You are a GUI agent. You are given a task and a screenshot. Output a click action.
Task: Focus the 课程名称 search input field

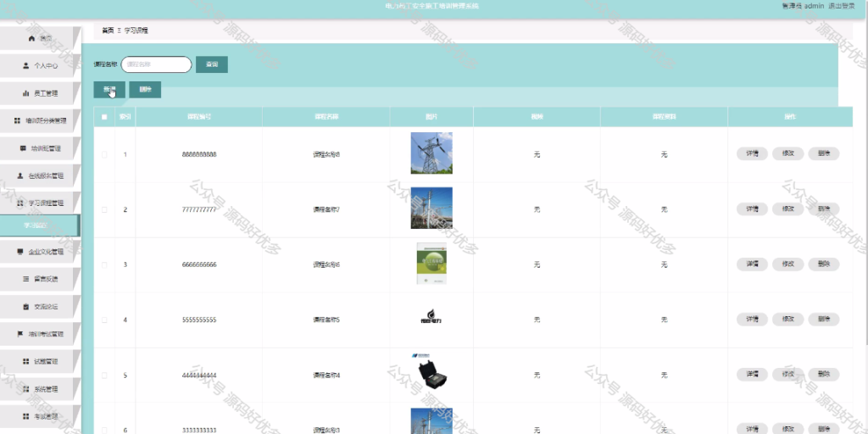coord(156,64)
